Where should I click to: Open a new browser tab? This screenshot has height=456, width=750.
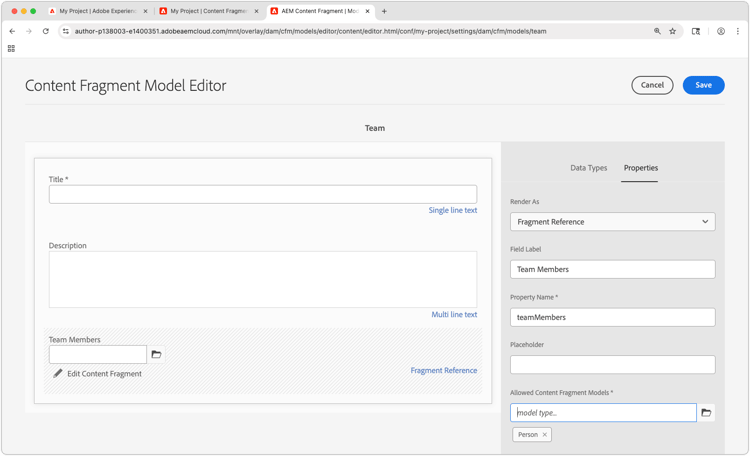(384, 11)
